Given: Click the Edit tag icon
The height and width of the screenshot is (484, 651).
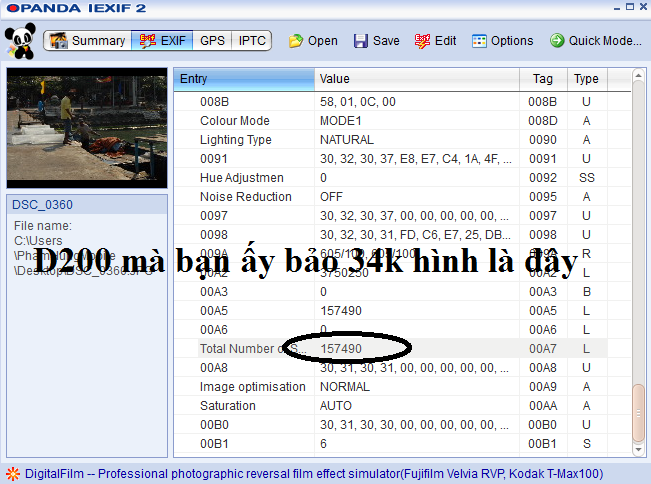Looking at the screenshot, I should point(422,41).
